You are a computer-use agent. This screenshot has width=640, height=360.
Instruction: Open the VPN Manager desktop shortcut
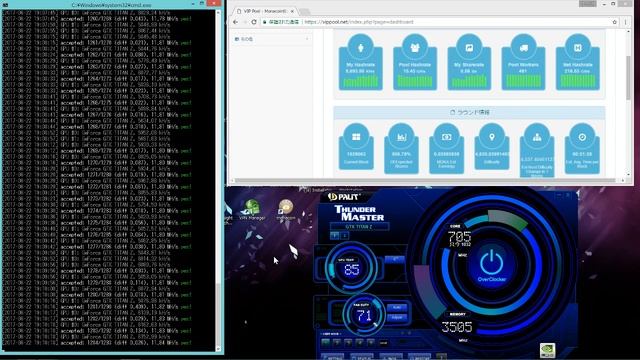(x=252, y=209)
